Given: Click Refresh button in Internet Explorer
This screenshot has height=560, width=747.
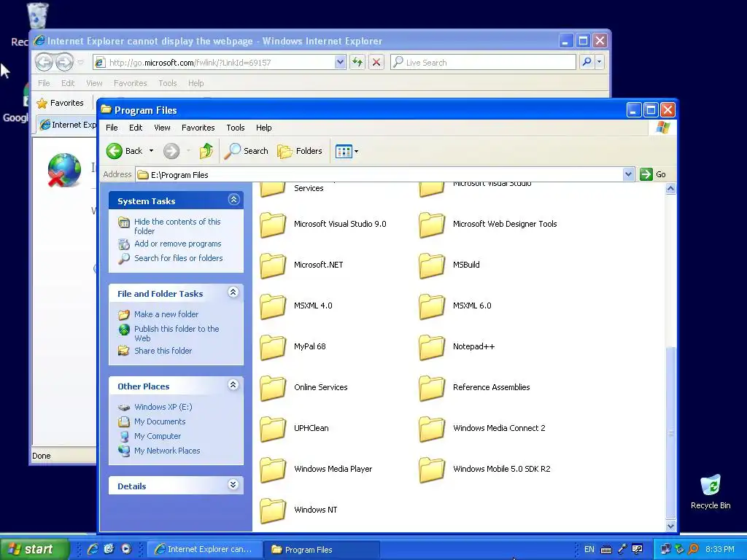Looking at the screenshot, I should tap(357, 62).
